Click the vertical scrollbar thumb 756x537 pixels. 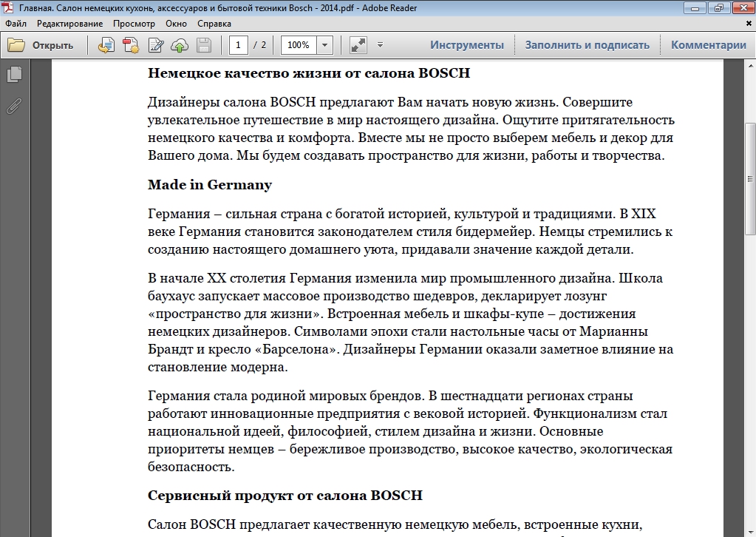pos(750,178)
